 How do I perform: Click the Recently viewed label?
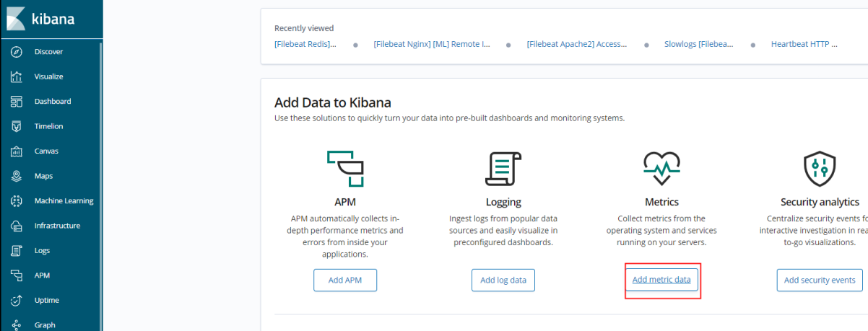tap(304, 28)
